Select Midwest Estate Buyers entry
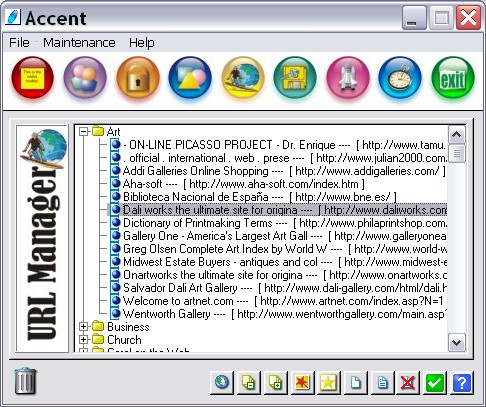The height and width of the screenshot is (407, 486). click(284, 262)
